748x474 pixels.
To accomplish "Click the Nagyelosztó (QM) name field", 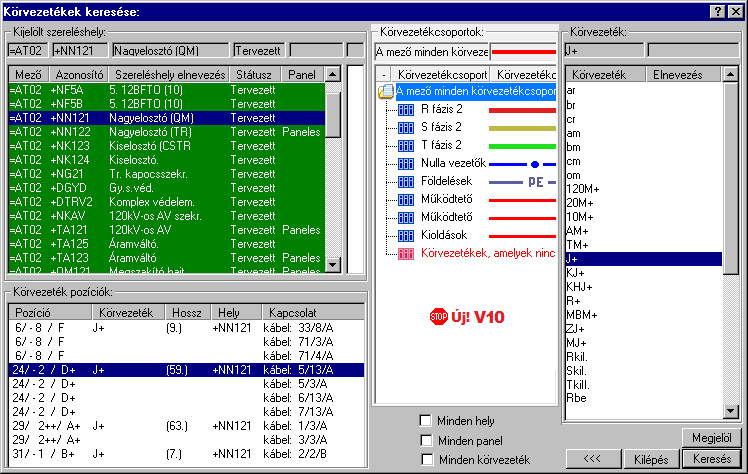I will (x=170, y=51).
